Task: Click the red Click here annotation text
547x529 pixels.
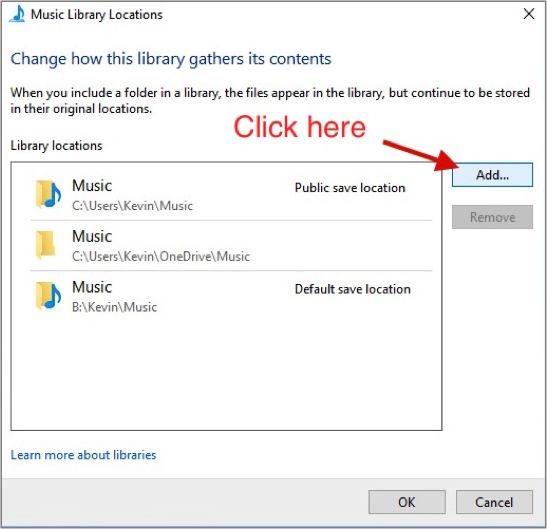Action: click(x=299, y=126)
